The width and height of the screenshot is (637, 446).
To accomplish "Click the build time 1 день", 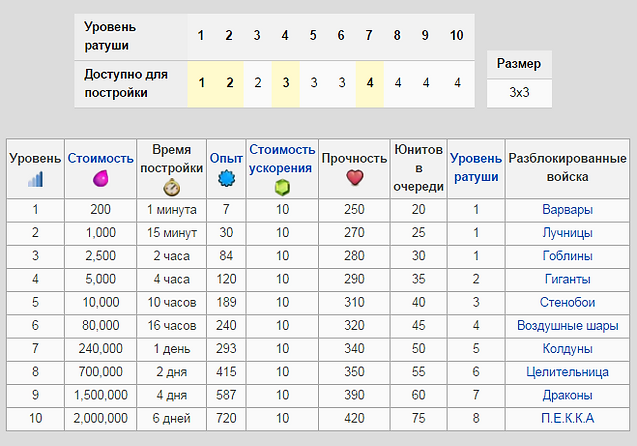I will pyautogui.click(x=171, y=349).
